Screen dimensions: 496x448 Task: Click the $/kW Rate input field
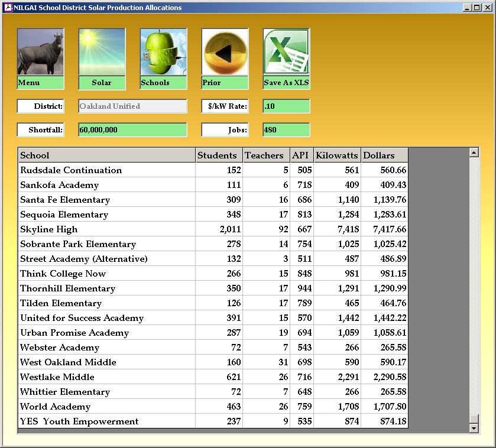tap(286, 106)
